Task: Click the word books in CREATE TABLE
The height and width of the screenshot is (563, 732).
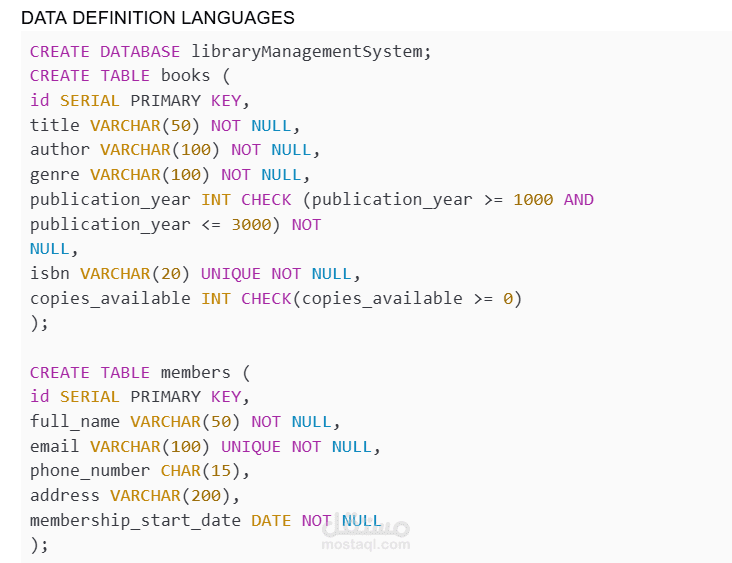Action: 185,76
